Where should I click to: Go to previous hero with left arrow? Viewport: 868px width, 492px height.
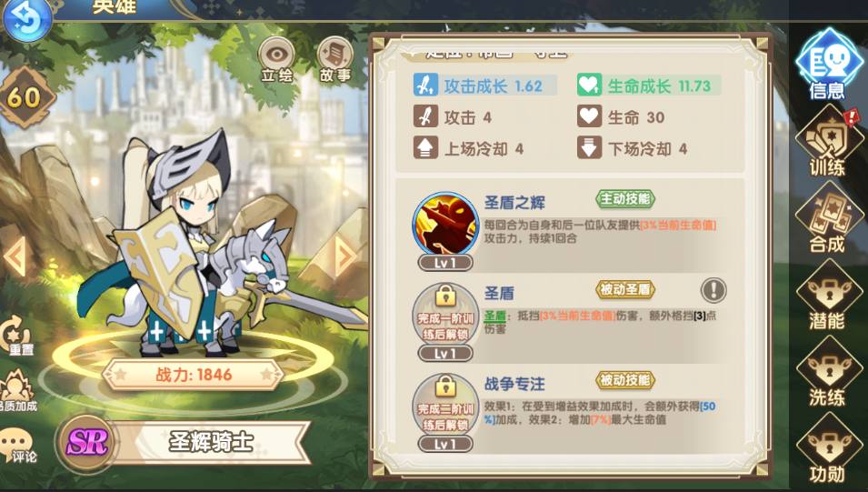15,256
